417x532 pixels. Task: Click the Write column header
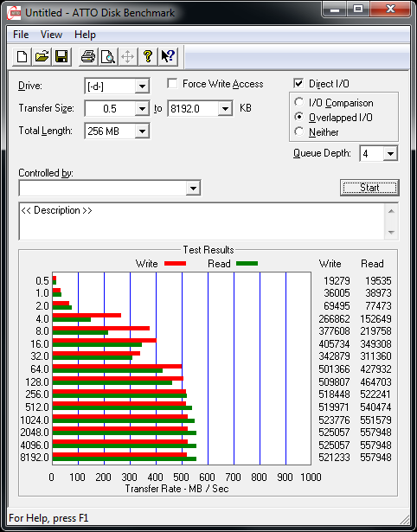pyautogui.click(x=330, y=264)
